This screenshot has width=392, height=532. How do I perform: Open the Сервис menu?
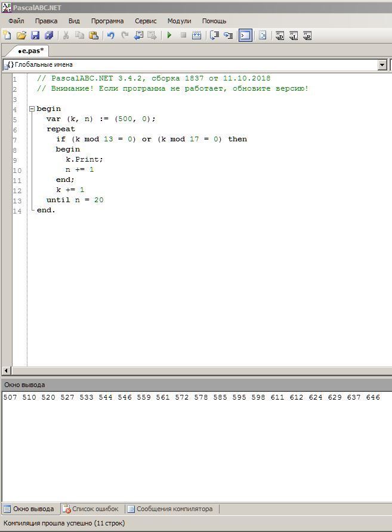tap(146, 21)
